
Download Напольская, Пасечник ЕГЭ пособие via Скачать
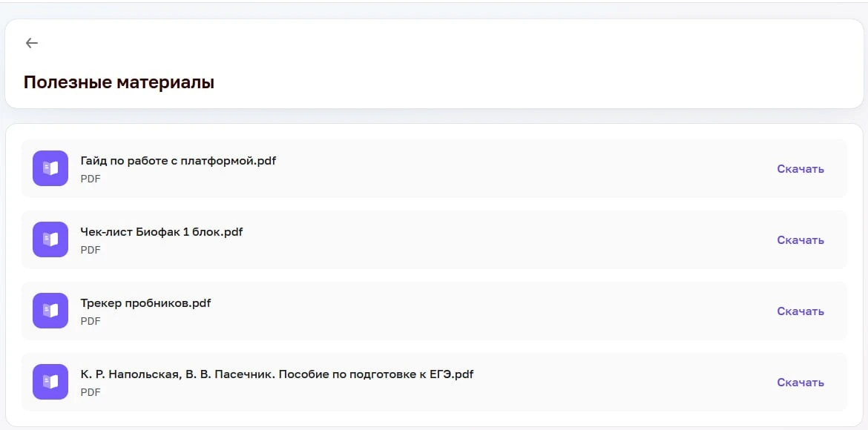pyautogui.click(x=800, y=383)
